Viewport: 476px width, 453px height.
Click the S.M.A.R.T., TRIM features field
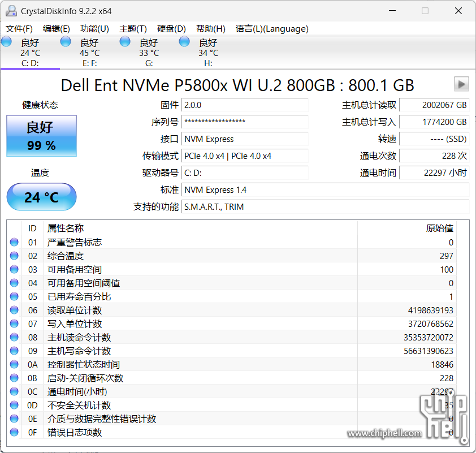click(326, 207)
